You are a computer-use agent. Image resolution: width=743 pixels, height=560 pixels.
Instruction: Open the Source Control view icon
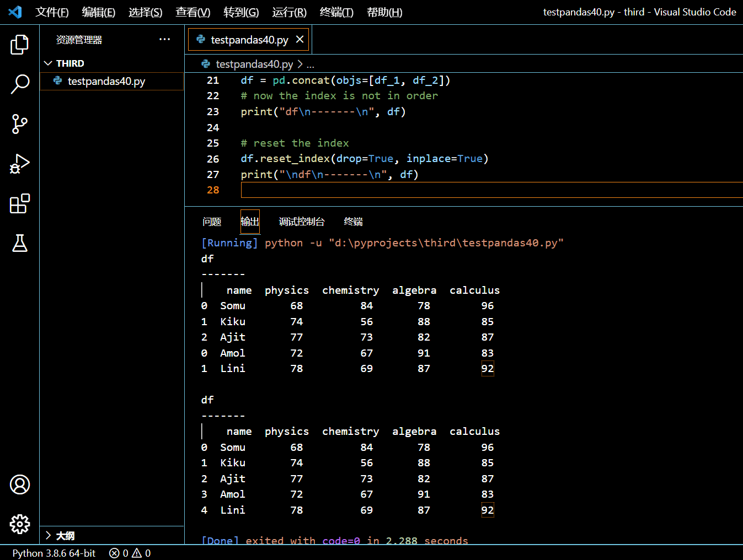19,124
